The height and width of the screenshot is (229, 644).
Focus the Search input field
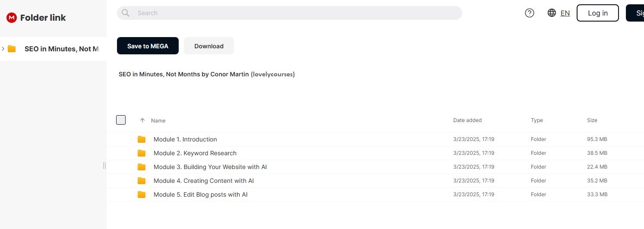(x=294, y=13)
